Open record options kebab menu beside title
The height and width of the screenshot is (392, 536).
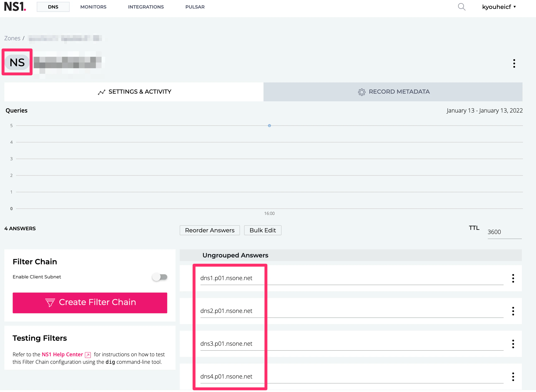pos(514,63)
